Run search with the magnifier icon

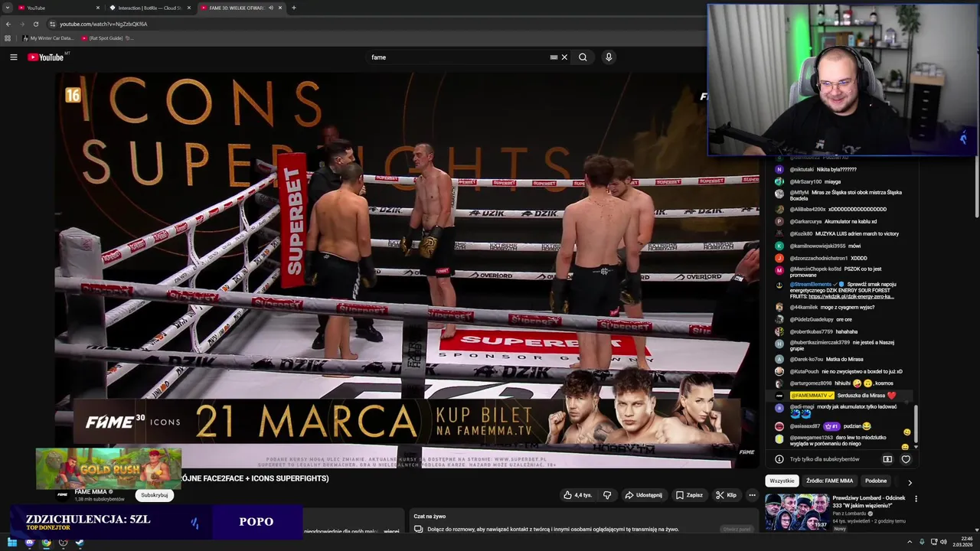pyautogui.click(x=583, y=57)
